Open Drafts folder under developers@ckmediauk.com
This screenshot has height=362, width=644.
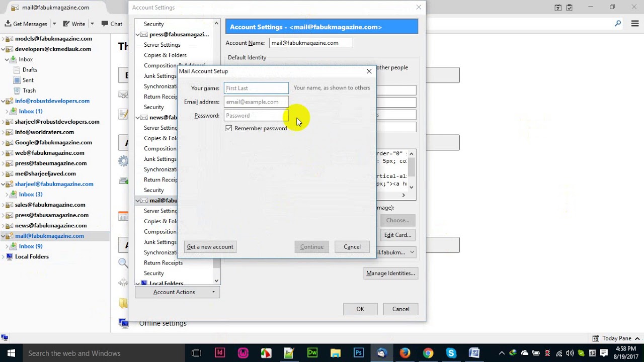coord(30,70)
